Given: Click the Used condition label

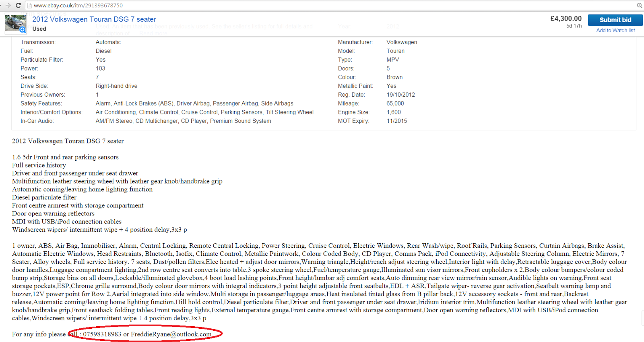Looking at the screenshot, I should click(39, 29).
